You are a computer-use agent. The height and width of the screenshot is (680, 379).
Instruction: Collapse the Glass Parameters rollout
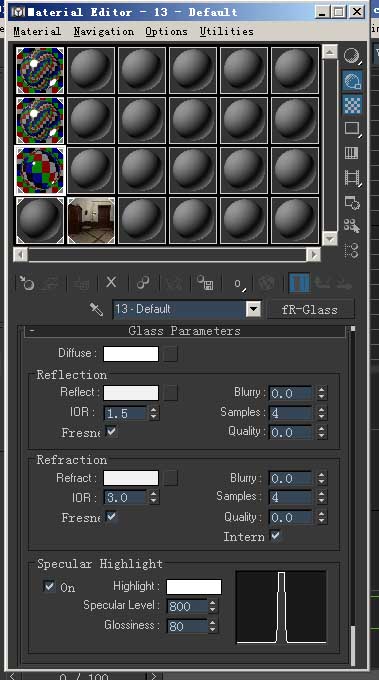185,331
